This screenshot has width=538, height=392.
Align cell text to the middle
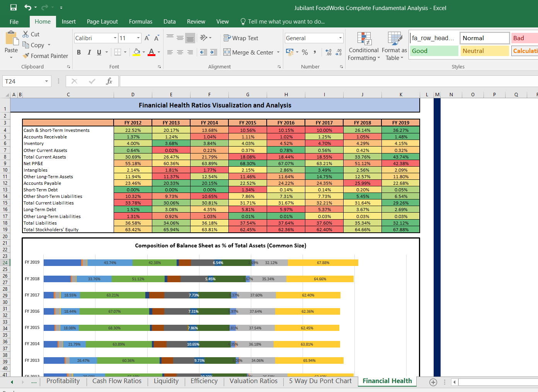click(x=180, y=37)
